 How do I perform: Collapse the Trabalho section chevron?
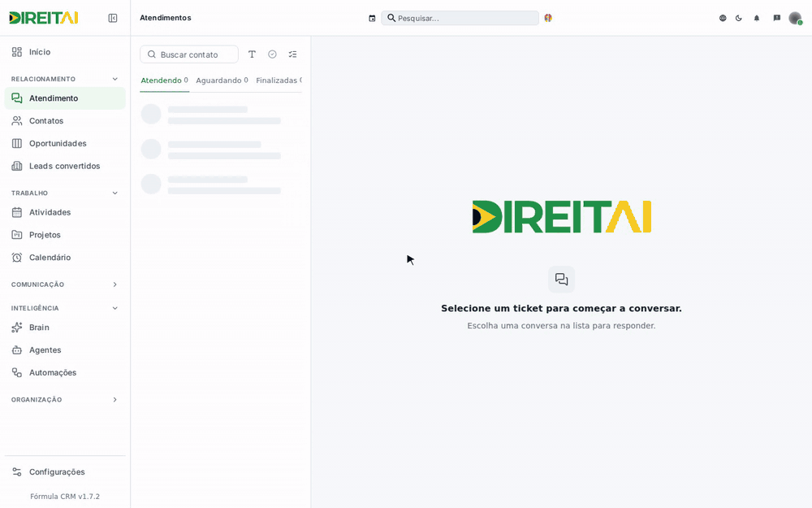(115, 193)
